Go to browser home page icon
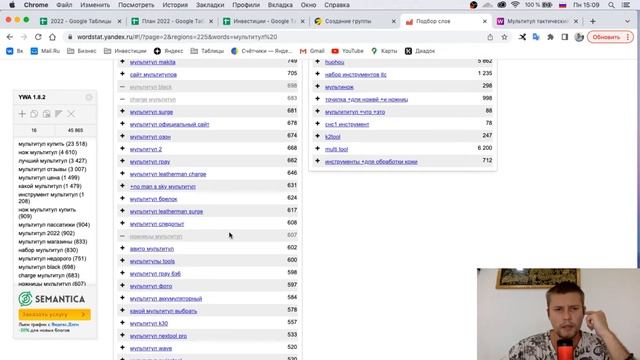Image resolution: width=640 pixels, height=360 pixels. (x=52, y=37)
